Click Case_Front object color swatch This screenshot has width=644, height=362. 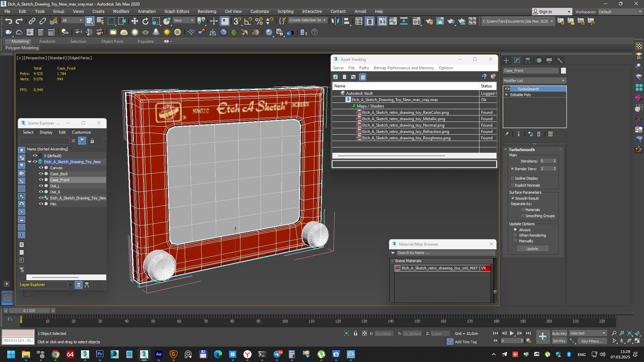(x=563, y=71)
